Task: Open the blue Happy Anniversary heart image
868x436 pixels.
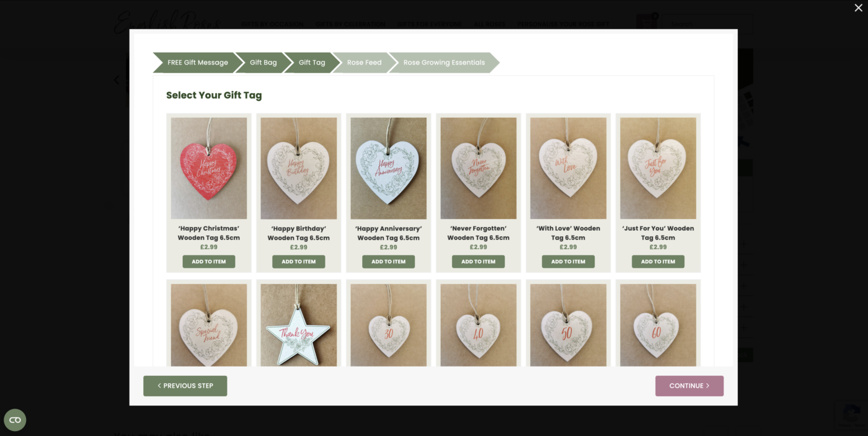Action: [389, 168]
